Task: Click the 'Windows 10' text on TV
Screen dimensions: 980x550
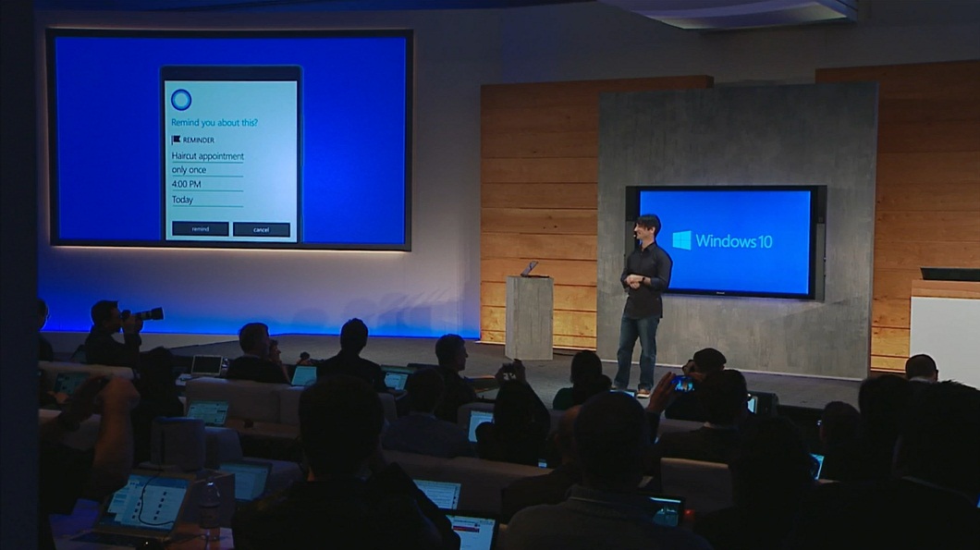Action: (x=733, y=241)
